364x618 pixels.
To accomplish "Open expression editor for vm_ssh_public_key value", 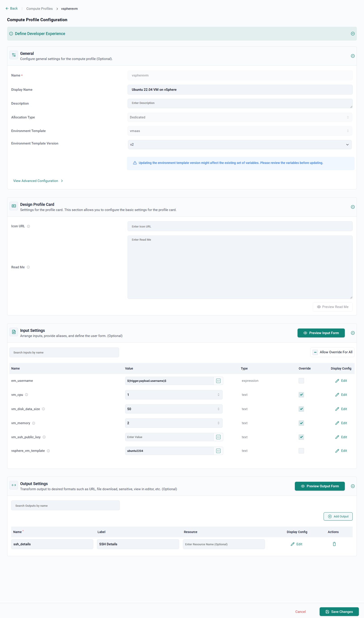I will click(x=218, y=437).
